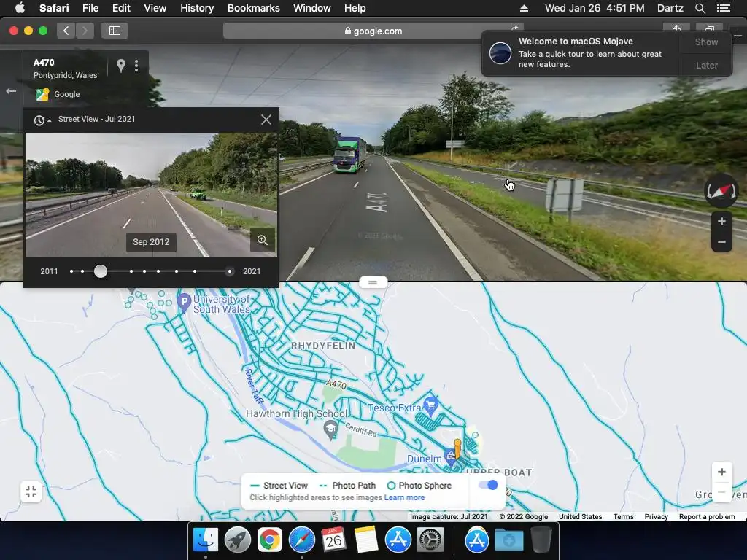Open Spotlight search in the menu bar
Viewport: 747px width, 560px height.
coord(700,8)
